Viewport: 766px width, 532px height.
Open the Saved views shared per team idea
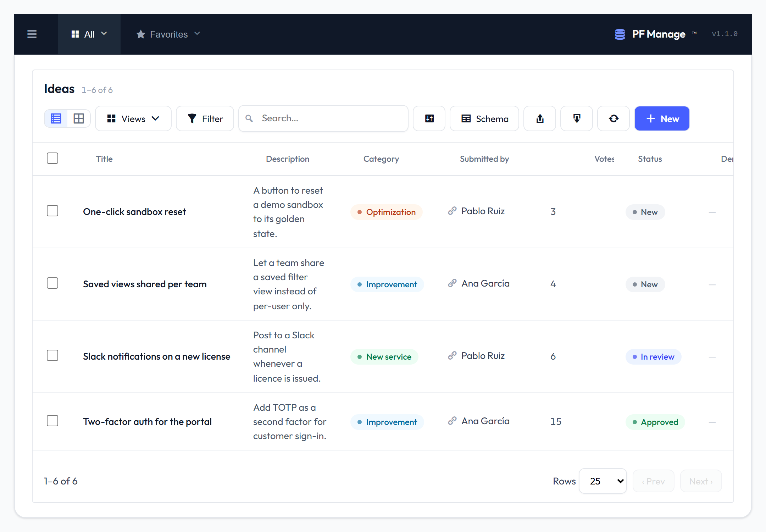click(145, 284)
